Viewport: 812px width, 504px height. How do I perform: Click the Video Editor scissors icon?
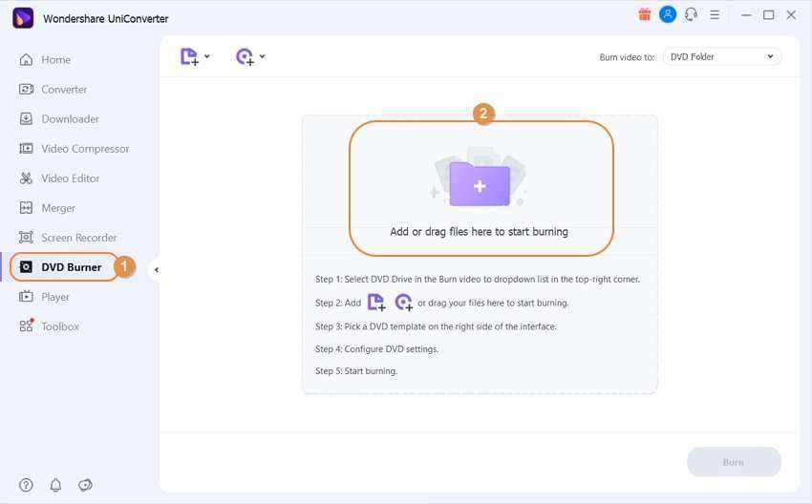coord(26,178)
